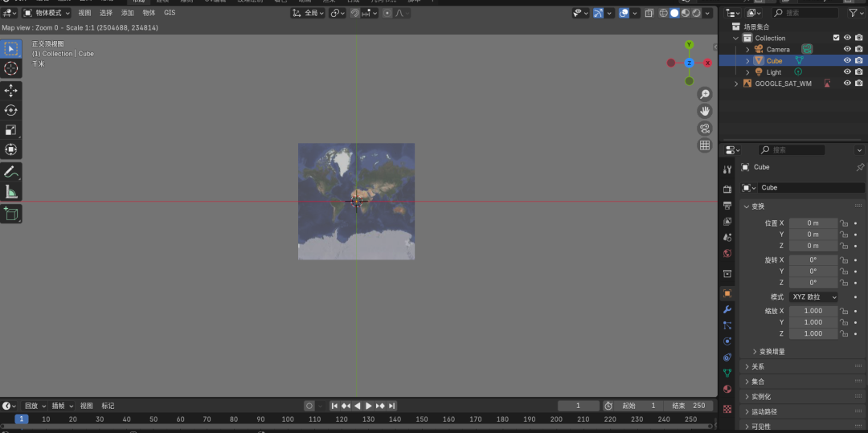Open the object mode dropdown

tap(47, 13)
